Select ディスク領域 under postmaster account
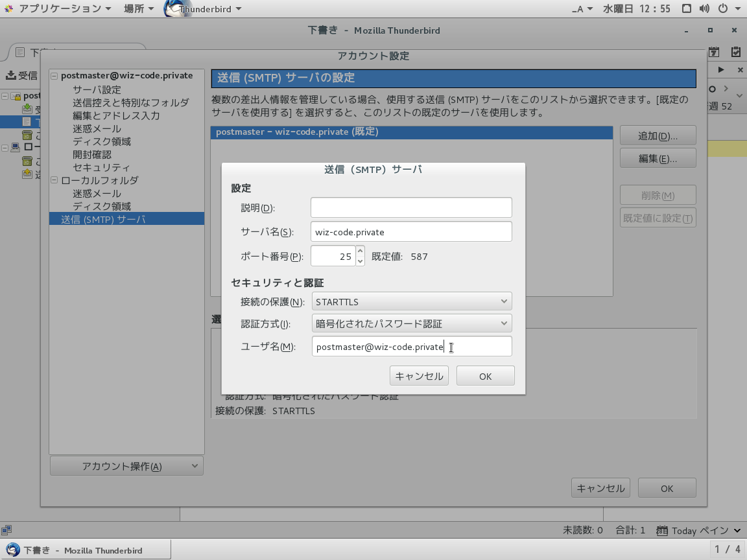747x560 pixels. 101,141
